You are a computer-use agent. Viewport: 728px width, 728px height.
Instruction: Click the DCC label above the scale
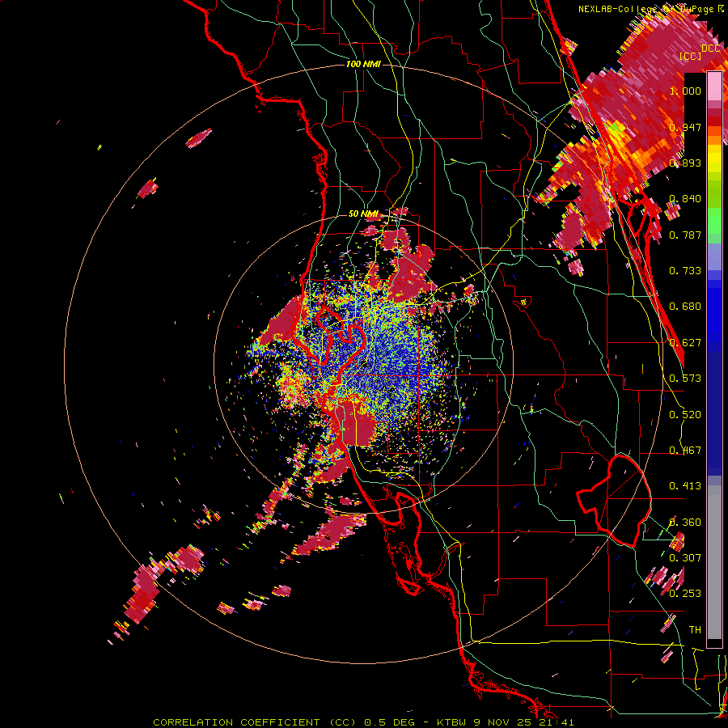coord(711,49)
